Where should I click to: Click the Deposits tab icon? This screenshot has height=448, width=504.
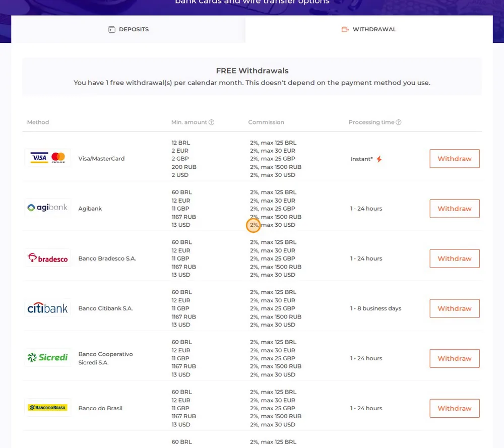(111, 30)
